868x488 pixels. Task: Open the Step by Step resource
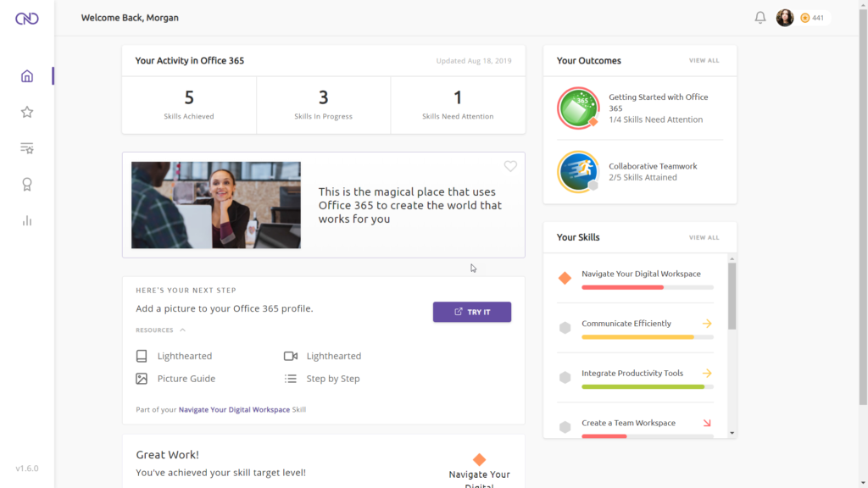[x=321, y=379]
